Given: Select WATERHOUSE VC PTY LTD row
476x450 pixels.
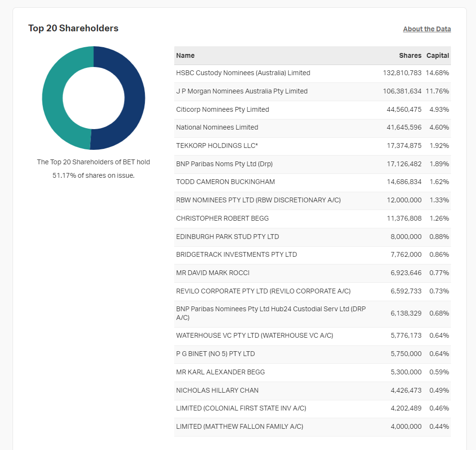Looking at the screenshot, I should coord(254,335).
